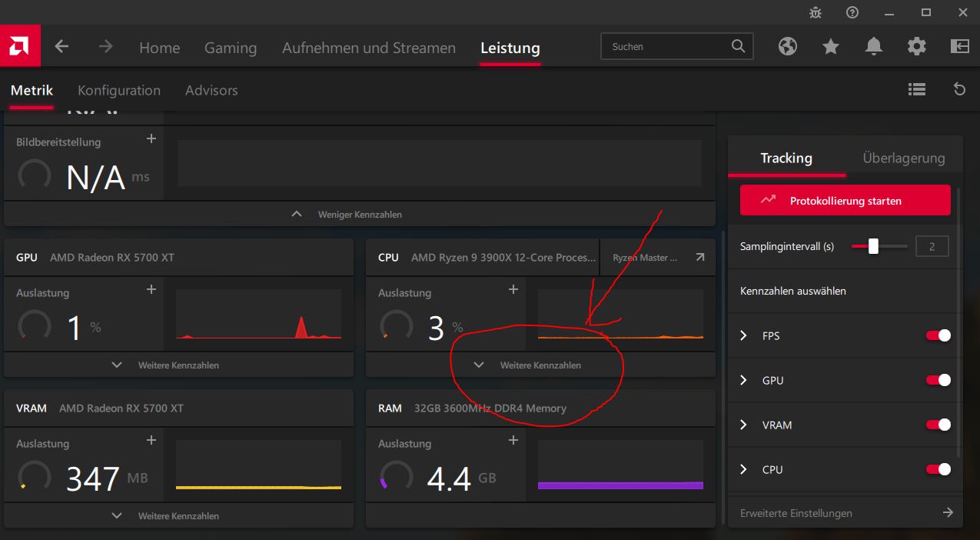Select the Metrik subtab
Viewport: 980px width, 540px height.
point(32,90)
